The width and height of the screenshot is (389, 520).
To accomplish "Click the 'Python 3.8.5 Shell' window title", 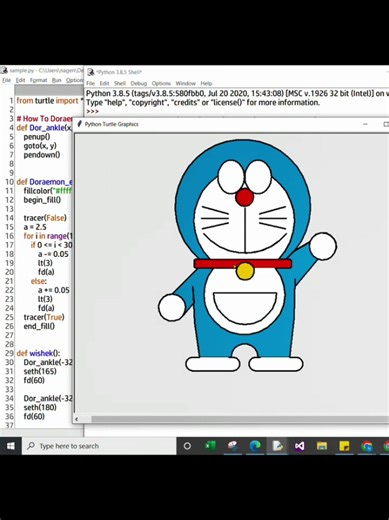I will click(119, 72).
